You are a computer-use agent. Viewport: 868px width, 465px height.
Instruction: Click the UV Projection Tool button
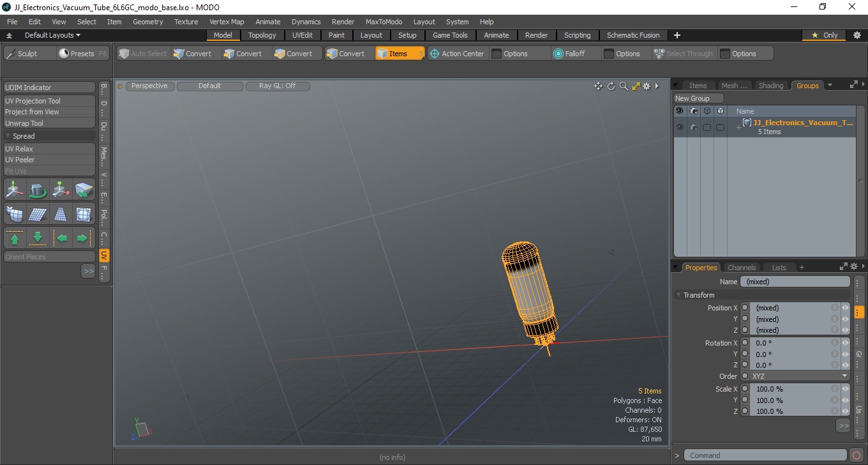point(50,101)
